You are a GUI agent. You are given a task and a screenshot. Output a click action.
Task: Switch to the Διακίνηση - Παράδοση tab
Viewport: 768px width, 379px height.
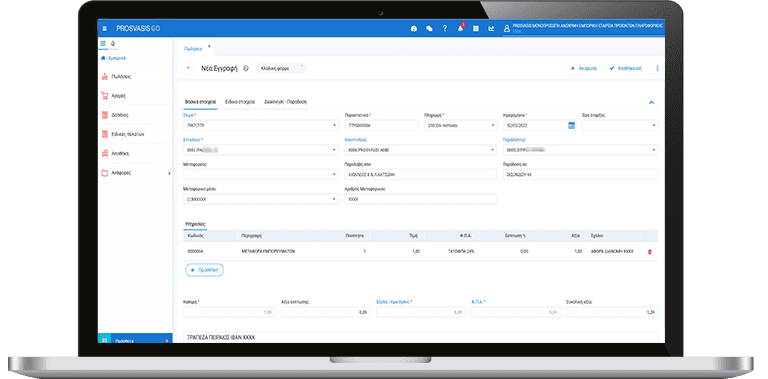click(285, 102)
